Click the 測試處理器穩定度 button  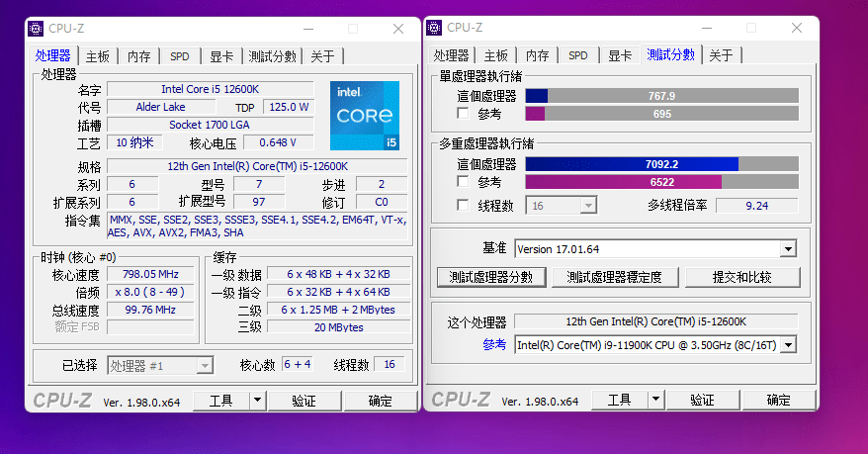615,277
